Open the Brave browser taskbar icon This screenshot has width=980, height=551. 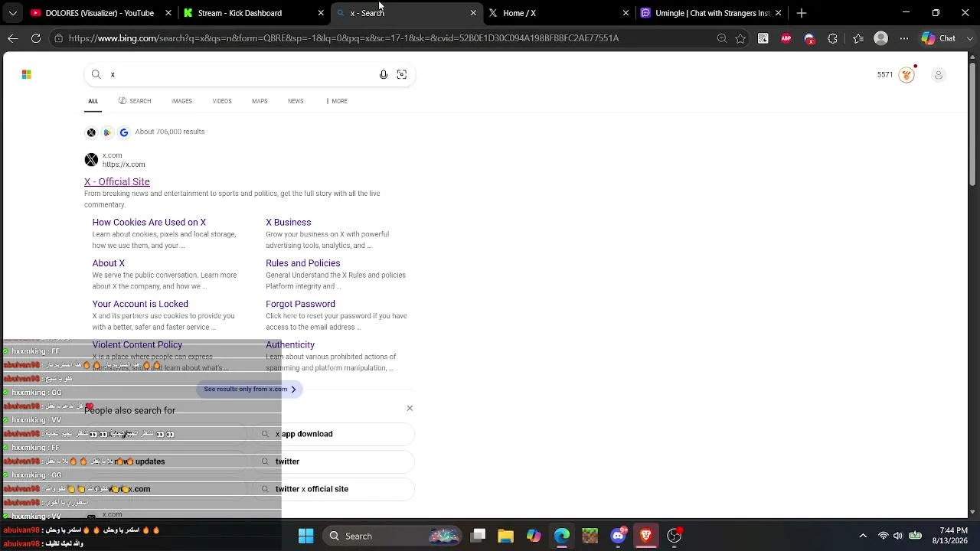click(x=646, y=536)
